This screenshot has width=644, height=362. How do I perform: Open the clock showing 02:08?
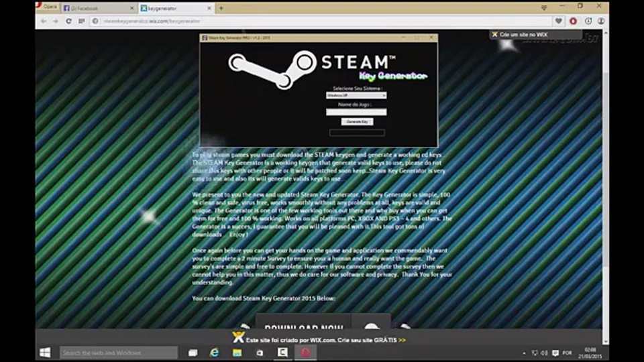point(590,353)
